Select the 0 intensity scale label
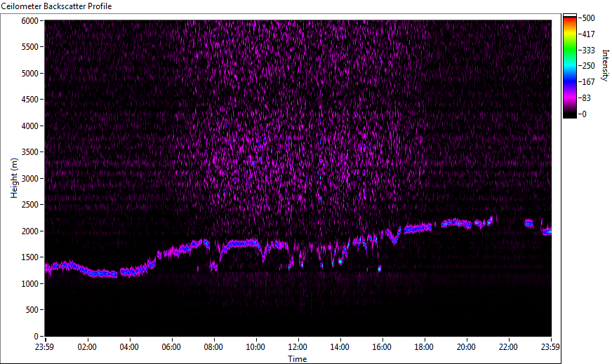 click(584, 114)
